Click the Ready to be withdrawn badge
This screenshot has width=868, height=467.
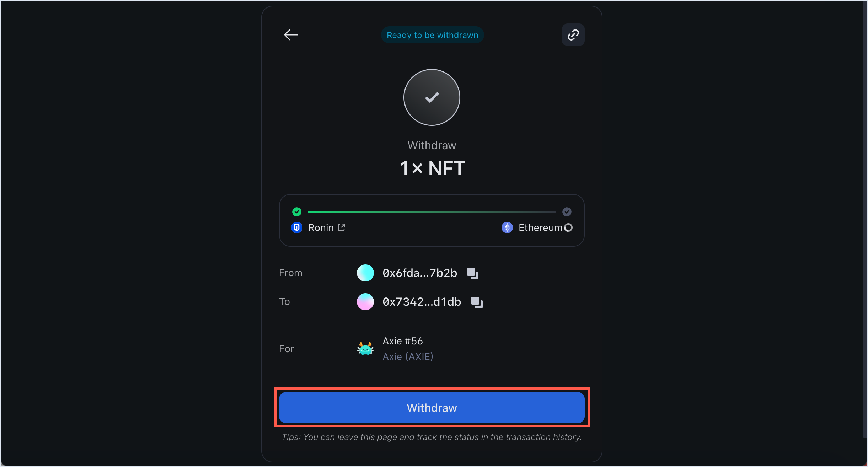point(432,34)
